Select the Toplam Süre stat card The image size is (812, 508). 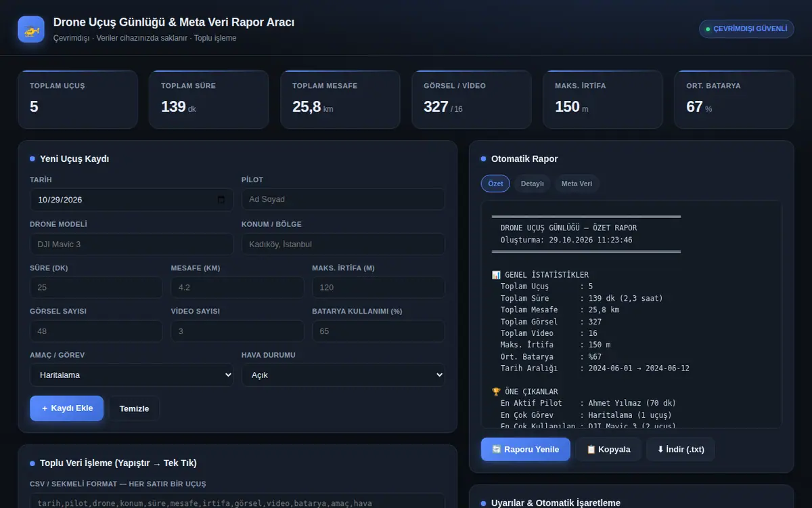pyautogui.click(x=209, y=100)
